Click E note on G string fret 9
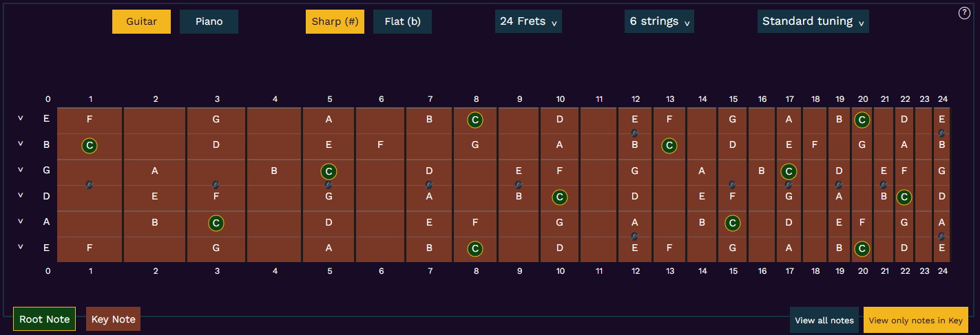This screenshot has width=980, height=335. 519,171
